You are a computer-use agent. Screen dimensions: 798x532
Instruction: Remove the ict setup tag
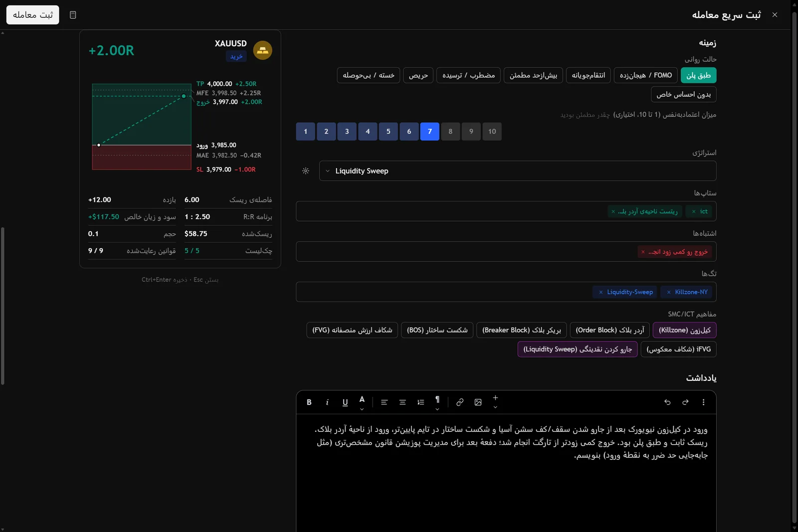694,211
